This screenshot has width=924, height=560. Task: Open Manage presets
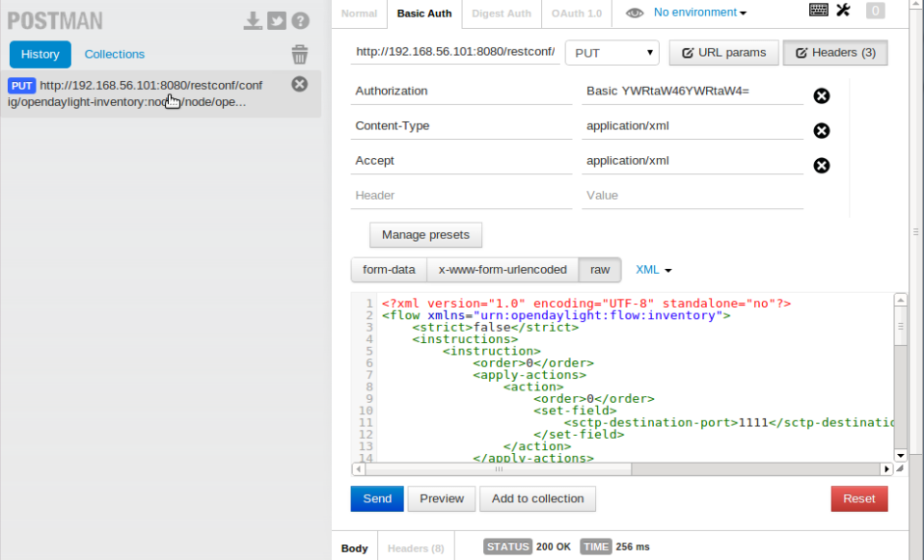coord(425,235)
